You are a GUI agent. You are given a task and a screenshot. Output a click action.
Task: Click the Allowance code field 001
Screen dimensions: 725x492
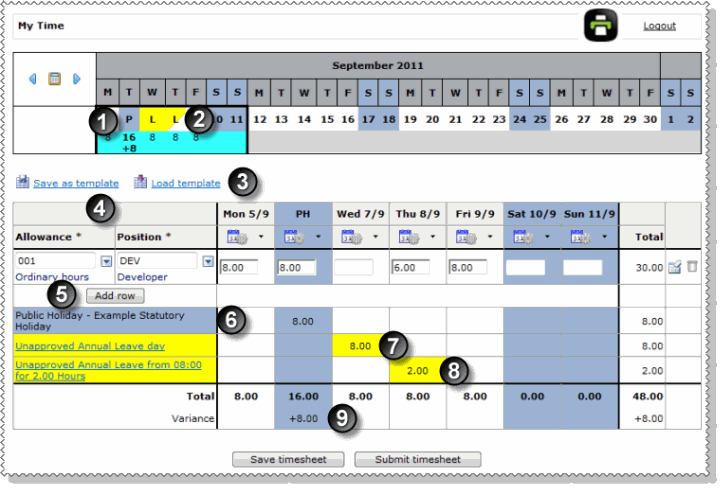point(55,261)
